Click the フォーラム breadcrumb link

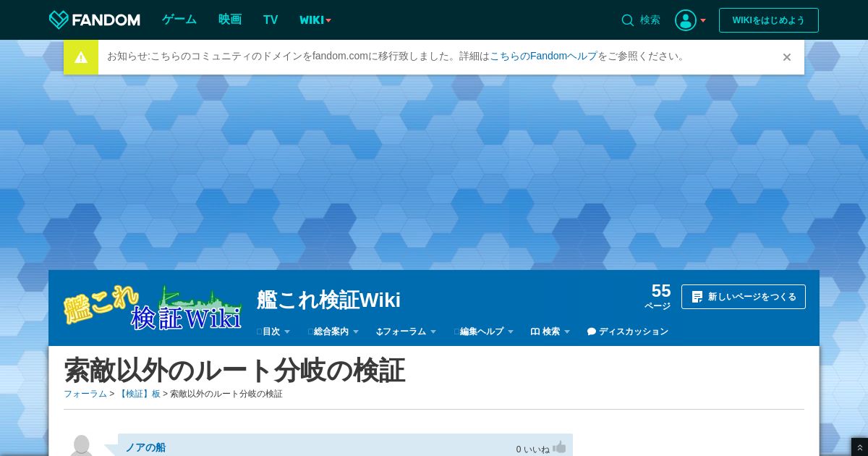point(85,394)
